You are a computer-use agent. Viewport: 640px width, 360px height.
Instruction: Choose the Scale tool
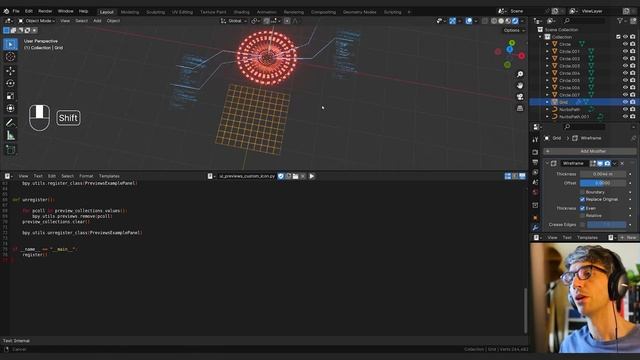[x=11, y=96]
